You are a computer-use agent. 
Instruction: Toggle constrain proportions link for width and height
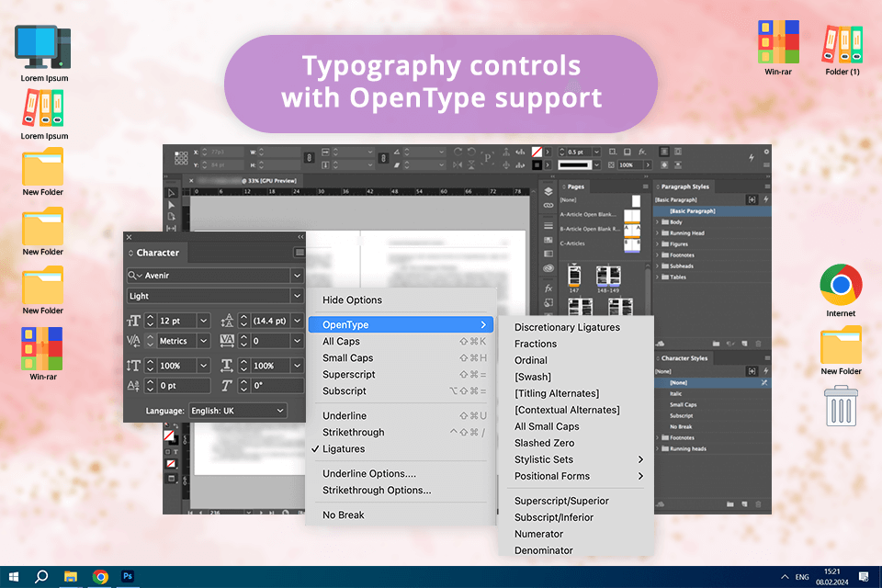pos(309,158)
